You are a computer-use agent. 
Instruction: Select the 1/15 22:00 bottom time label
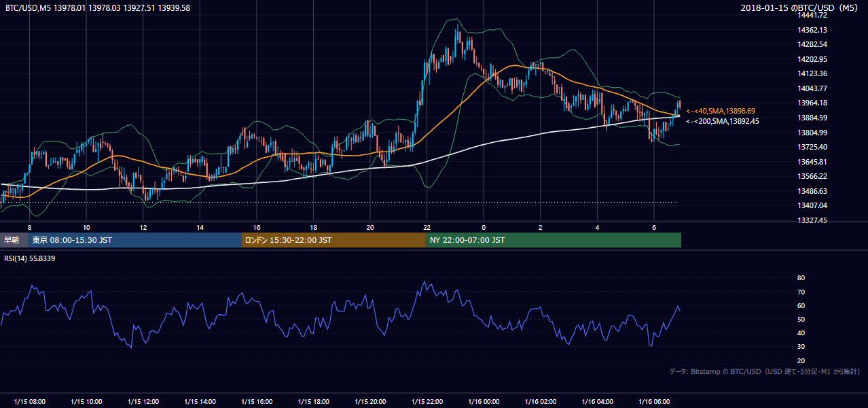pos(427,401)
